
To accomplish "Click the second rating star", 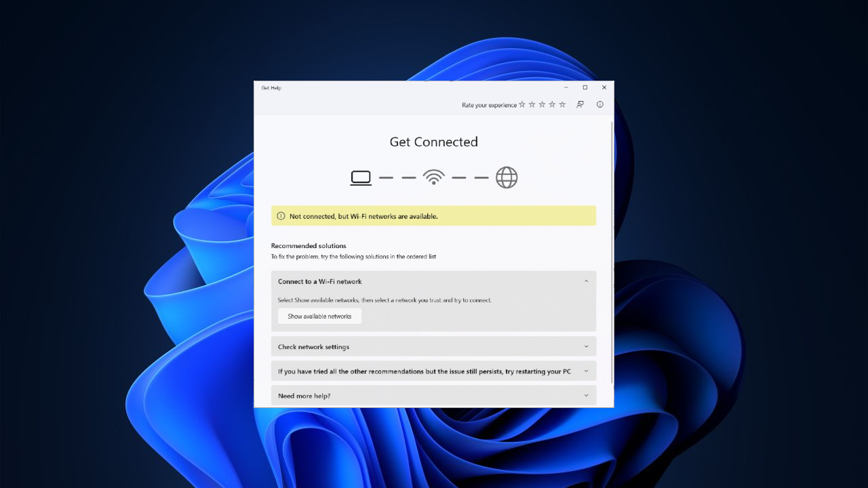I will [x=532, y=104].
